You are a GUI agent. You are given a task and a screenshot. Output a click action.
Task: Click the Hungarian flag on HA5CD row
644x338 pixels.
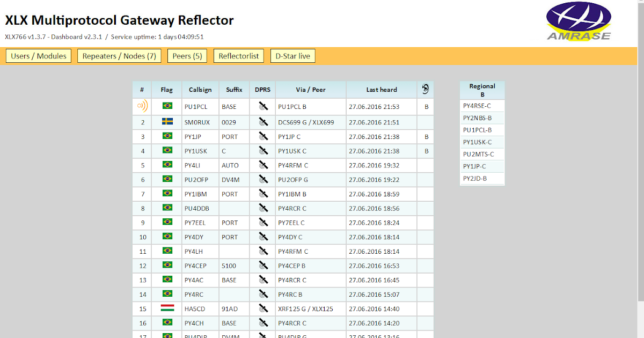pyautogui.click(x=167, y=308)
